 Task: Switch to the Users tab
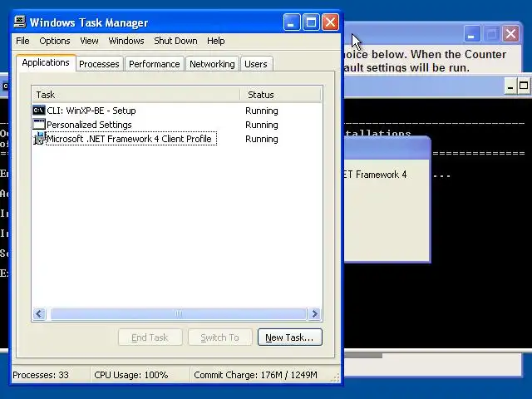256,64
